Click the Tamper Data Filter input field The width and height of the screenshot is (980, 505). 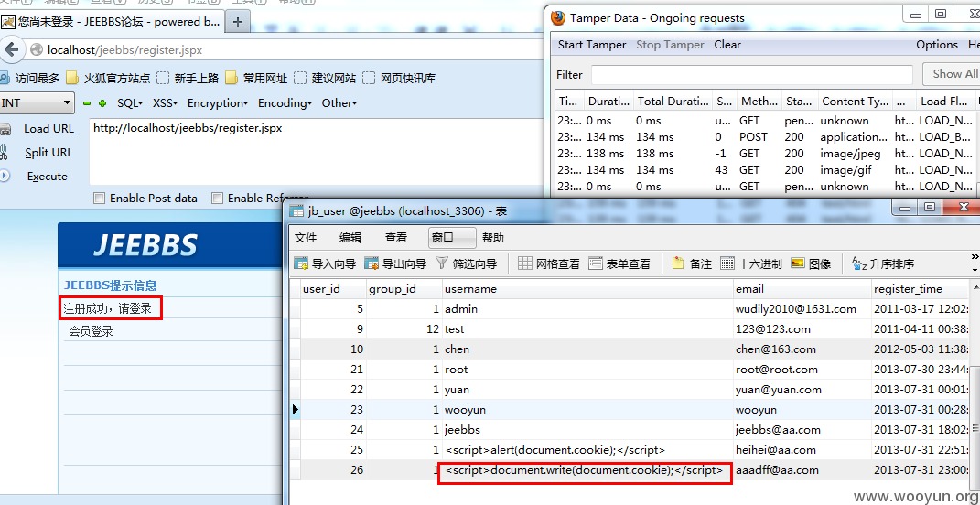(x=752, y=74)
